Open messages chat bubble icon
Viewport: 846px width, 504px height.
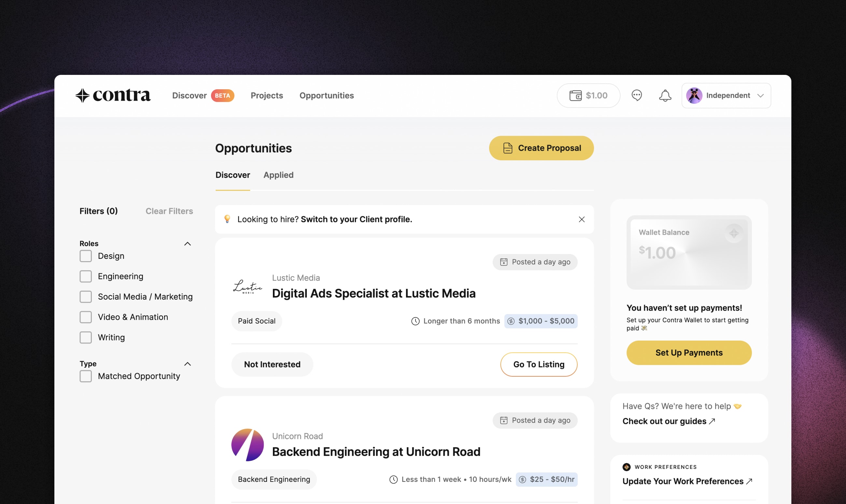pos(637,95)
